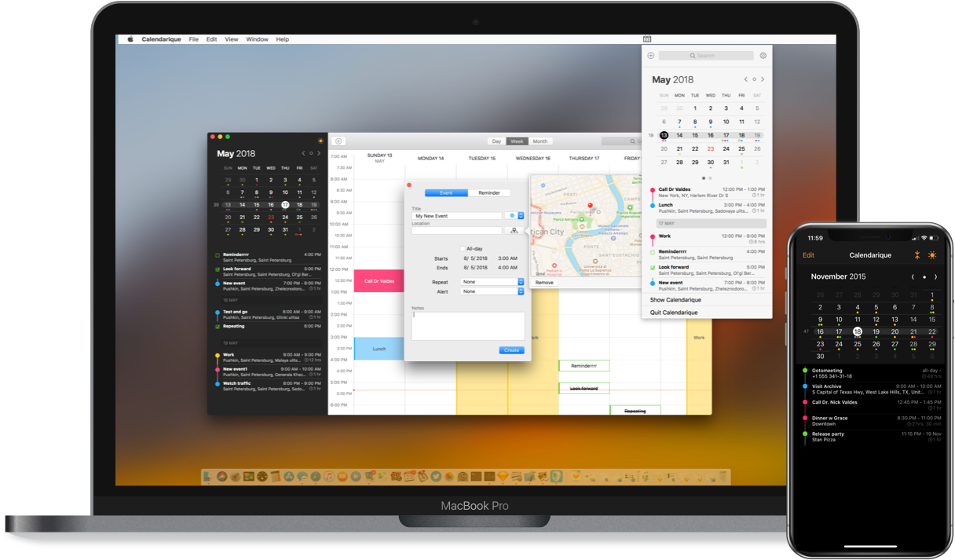Open the calendar color dropdown next to title
955x560 pixels.
(514, 215)
